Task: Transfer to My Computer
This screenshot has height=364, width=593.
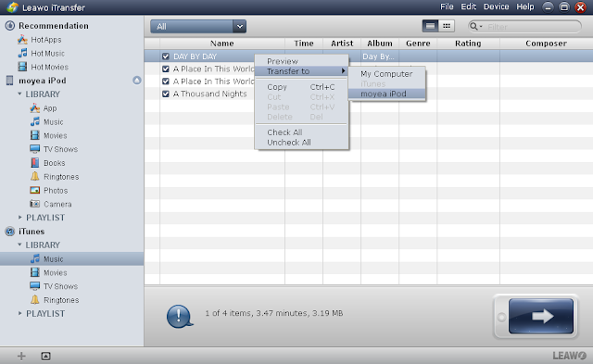Action: [x=386, y=74]
